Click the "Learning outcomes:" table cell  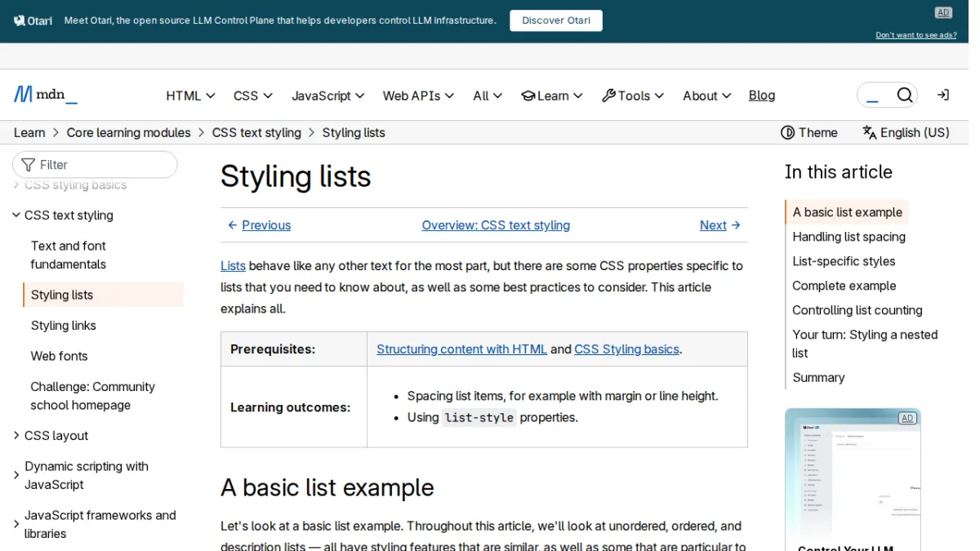294,407
